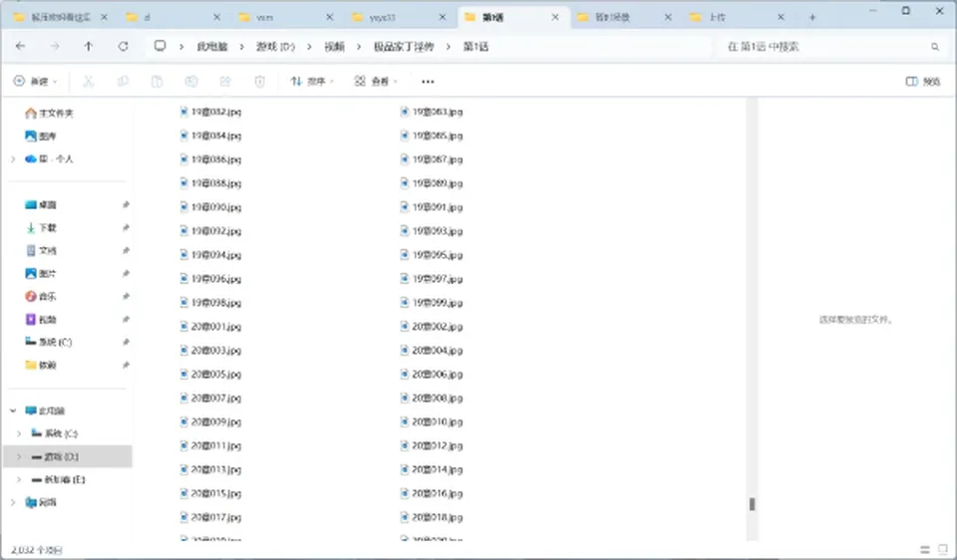Click the search magnifier icon
The height and width of the screenshot is (560, 957).
point(934,47)
